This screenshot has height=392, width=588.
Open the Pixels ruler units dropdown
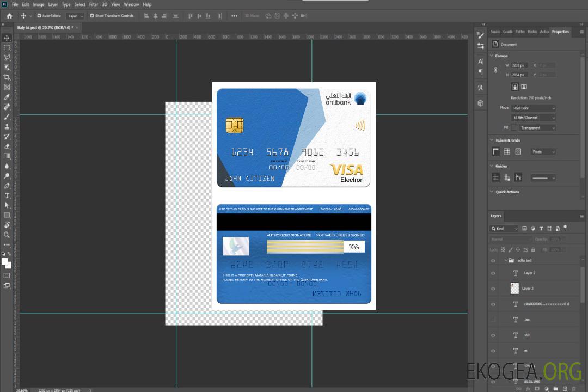543,152
